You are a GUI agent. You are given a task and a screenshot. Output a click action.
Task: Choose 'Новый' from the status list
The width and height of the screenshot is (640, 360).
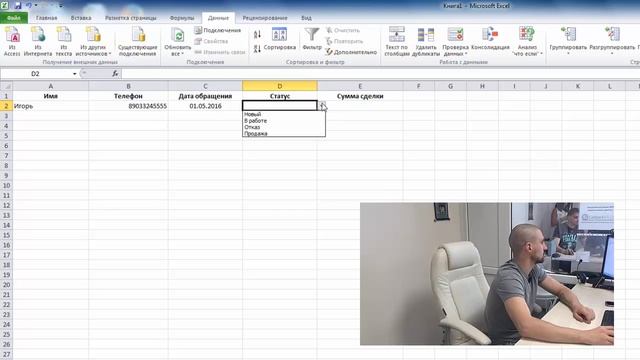(284, 114)
